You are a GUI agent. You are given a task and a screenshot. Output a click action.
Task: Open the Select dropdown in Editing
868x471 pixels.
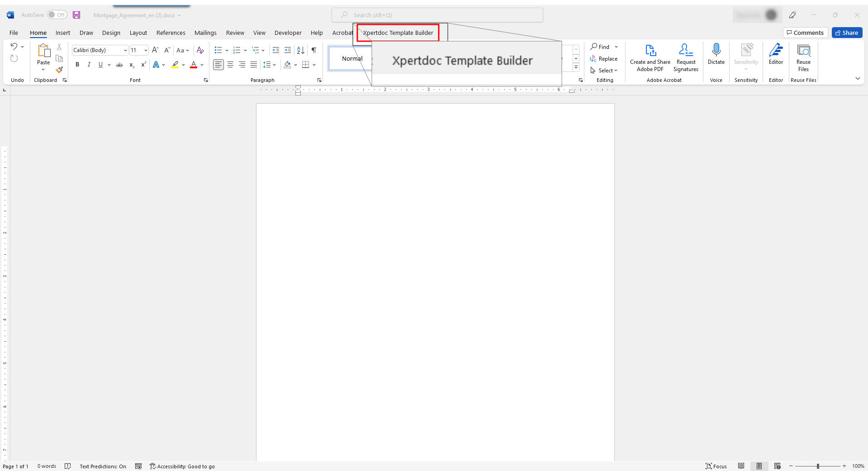(604, 71)
